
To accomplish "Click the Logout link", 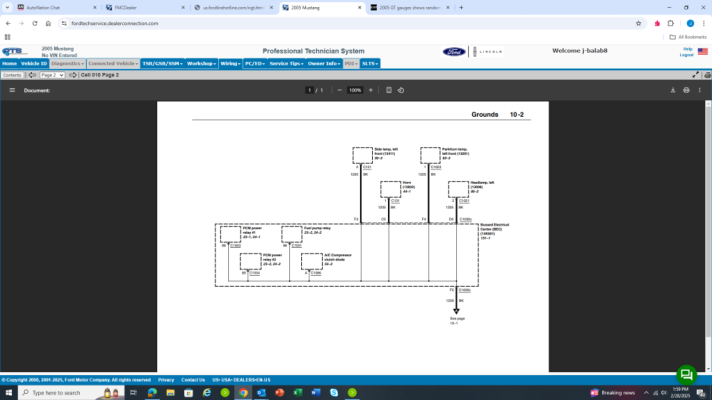I will (x=686, y=55).
